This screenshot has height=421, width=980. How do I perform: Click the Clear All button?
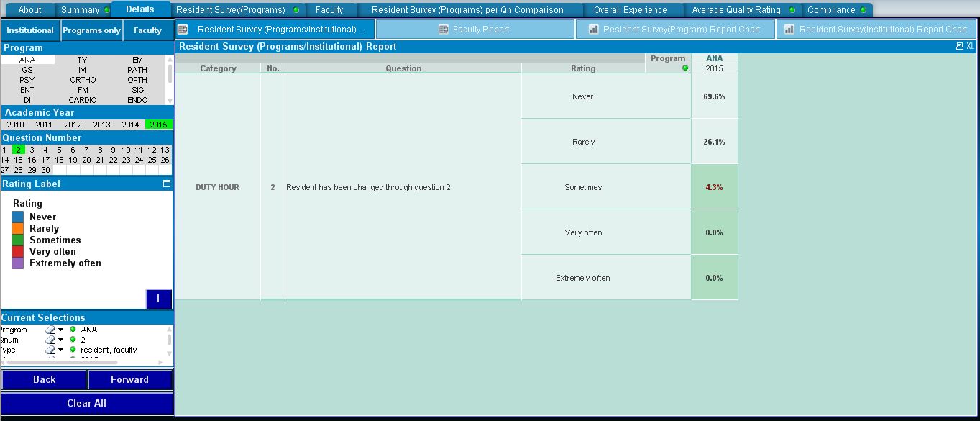tap(87, 403)
